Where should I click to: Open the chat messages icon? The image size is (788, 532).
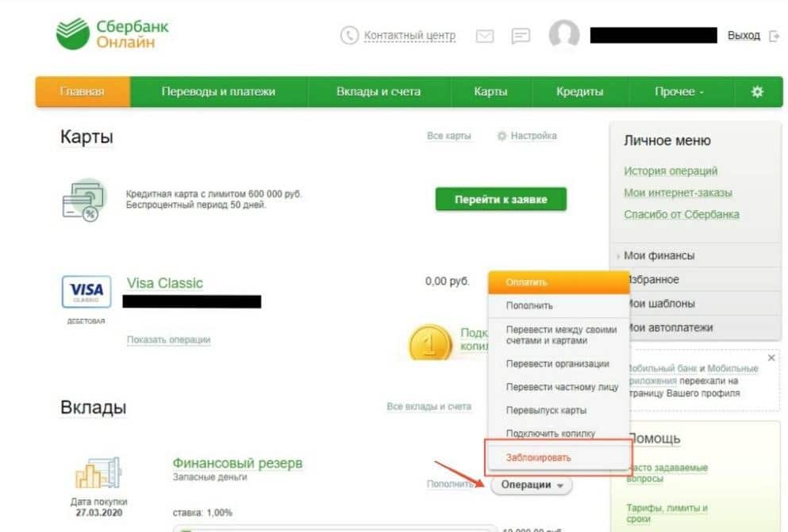(x=521, y=36)
